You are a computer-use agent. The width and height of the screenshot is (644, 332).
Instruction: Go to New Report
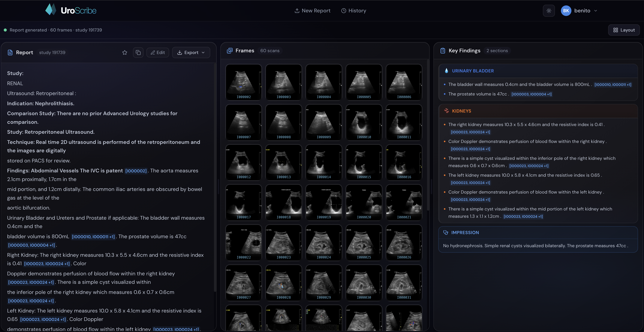coord(312,11)
